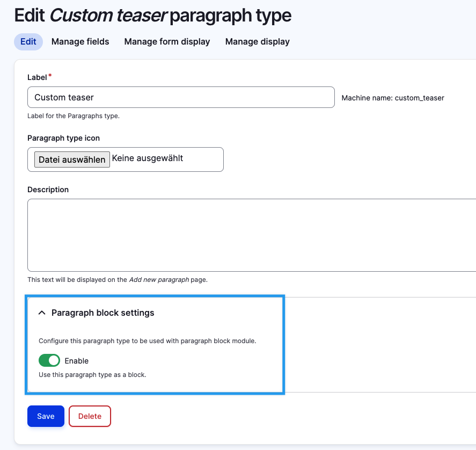Collapse the Paragraph block settings section
Image resolution: width=476 pixels, height=450 pixels.
(102, 313)
